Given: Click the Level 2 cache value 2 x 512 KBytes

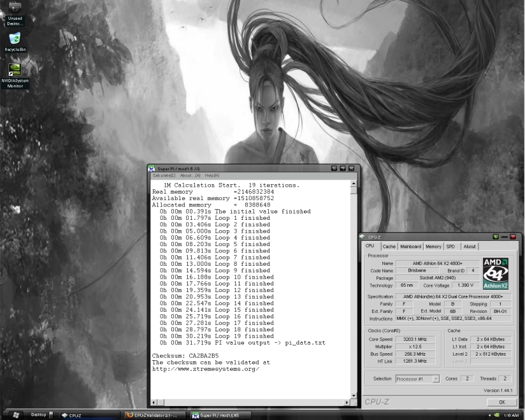Looking at the screenshot, I should (491, 354).
